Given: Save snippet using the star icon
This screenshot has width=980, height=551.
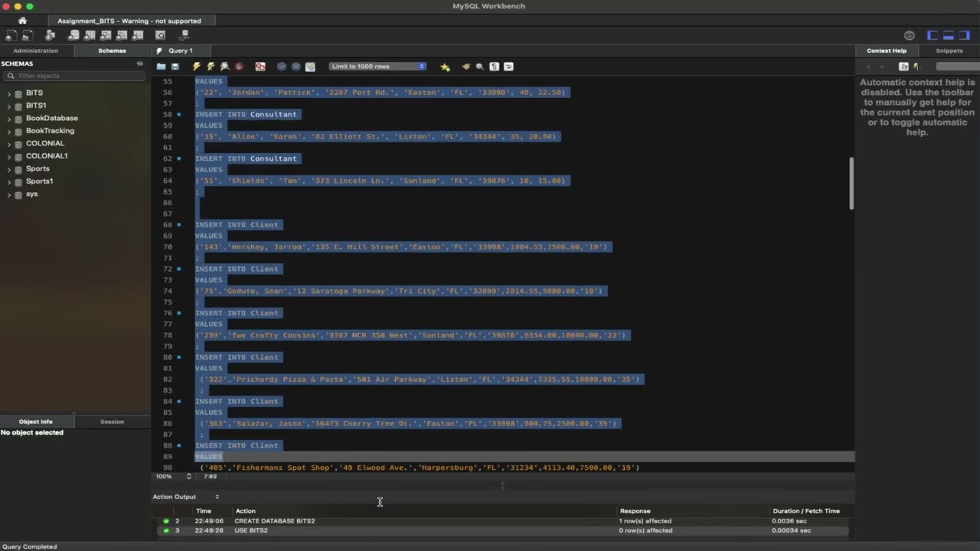Looking at the screenshot, I should point(445,67).
